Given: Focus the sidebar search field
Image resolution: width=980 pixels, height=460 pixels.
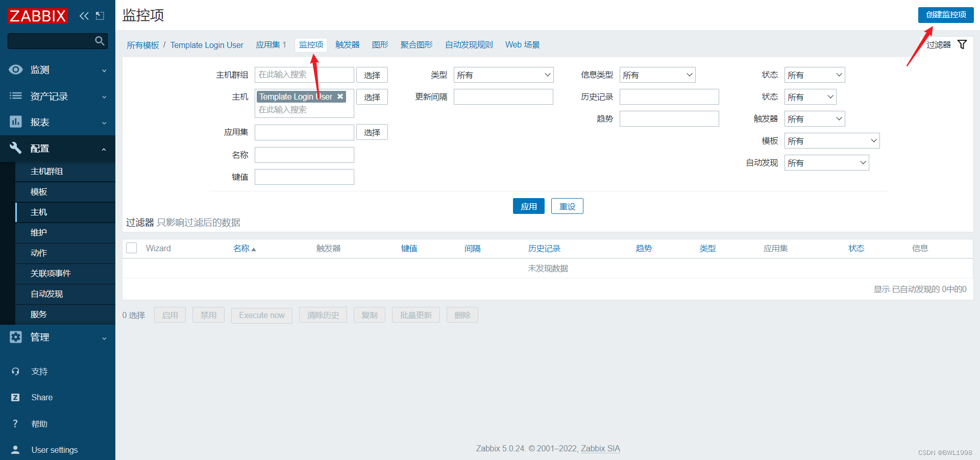Looking at the screenshot, I should point(51,41).
